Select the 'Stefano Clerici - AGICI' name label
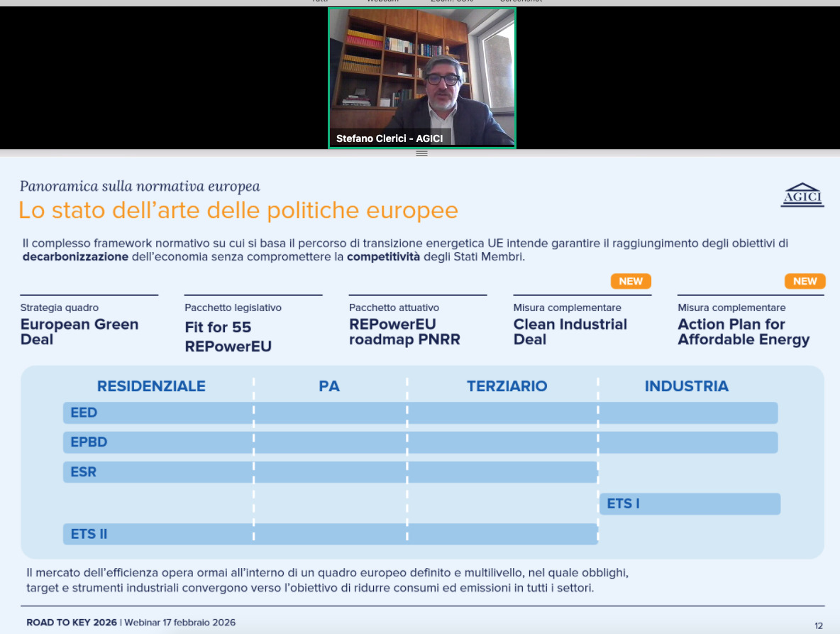The image size is (840, 634). (x=389, y=138)
